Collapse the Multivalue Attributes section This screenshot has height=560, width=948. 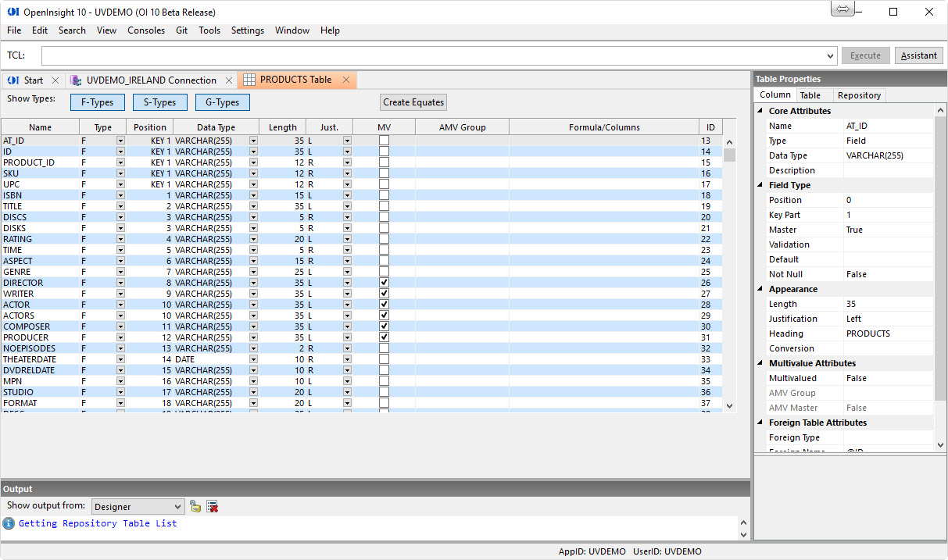pos(760,363)
